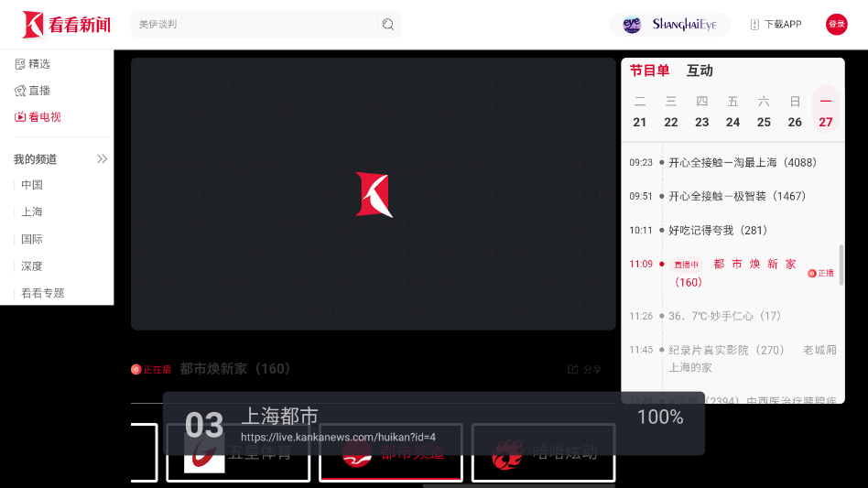Image resolution: width=868 pixels, height=488 pixels.
Task: Open the 国际 channel
Action: click(x=32, y=239)
